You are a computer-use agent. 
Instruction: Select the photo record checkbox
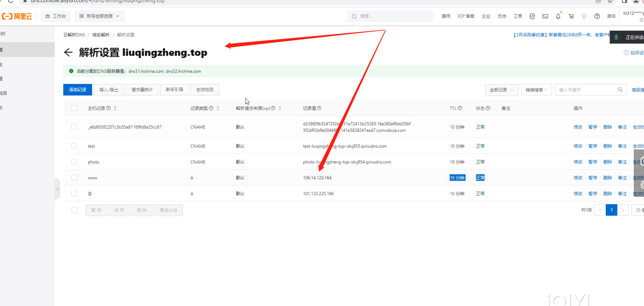tap(74, 162)
